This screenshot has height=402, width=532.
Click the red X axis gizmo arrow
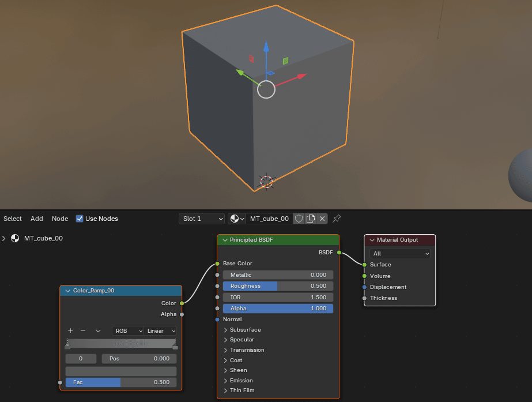(301, 76)
